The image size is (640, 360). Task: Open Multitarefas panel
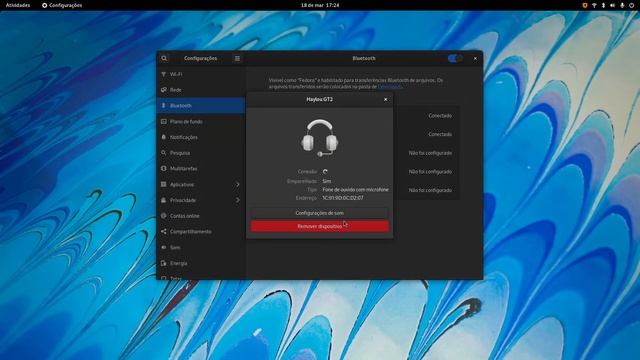pyautogui.click(x=201, y=169)
